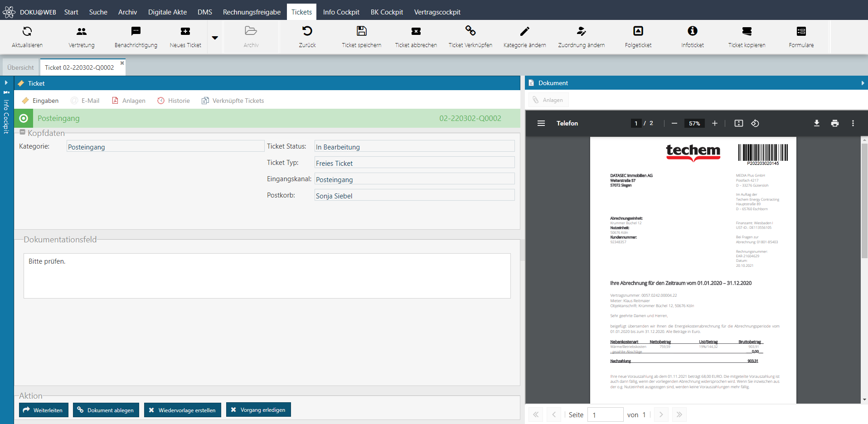Click the Ticket speichern save icon
This screenshot has height=424, width=868.
pyautogui.click(x=361, y=31)
